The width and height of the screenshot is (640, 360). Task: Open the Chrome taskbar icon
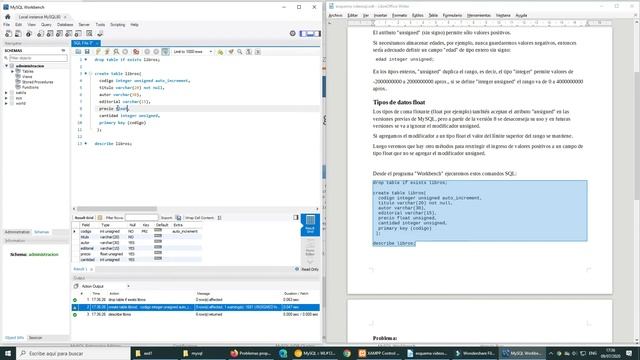pyautogui.click(x=347, y=353)
